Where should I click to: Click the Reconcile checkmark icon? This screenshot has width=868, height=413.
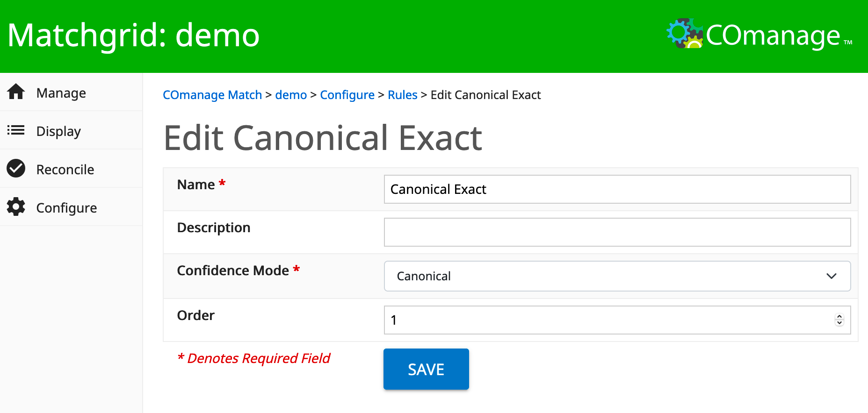coord(16,169)
